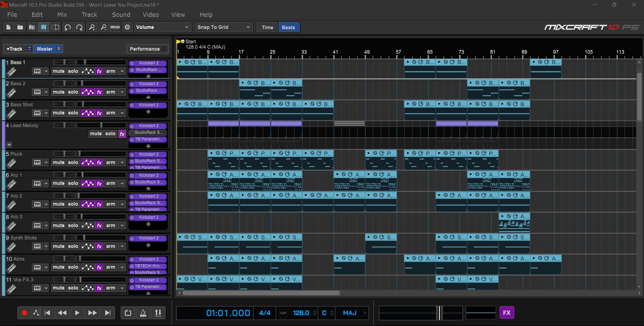Open instrument dropdown arrow on Synth Shots track

[x=46, y=246]
